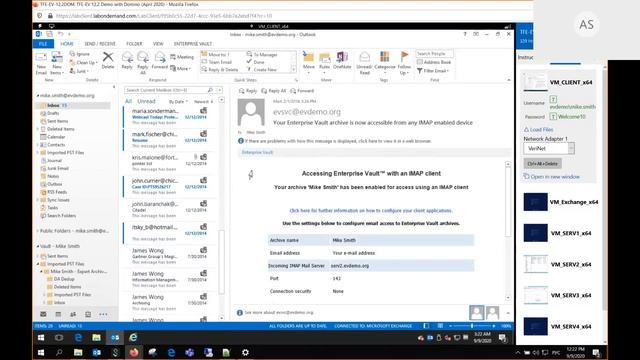
Task: Open the Tasks view in navigation bar
Action: click(88, 314)
